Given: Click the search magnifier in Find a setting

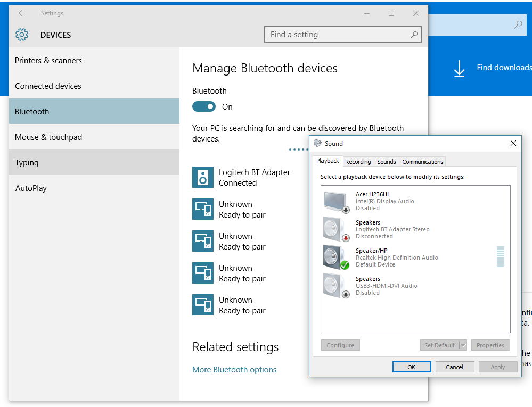Looking at the screenshot, I should [x=414, y=35].
